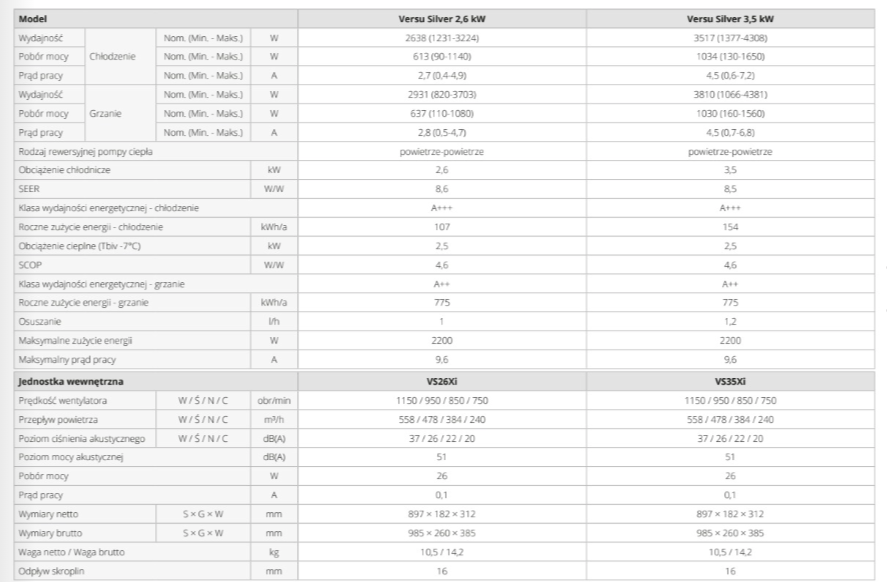The width and height of the screenshot is (887, 582).
Task: Select the "Grzanie" merged cell
Action: coord(106,114)
